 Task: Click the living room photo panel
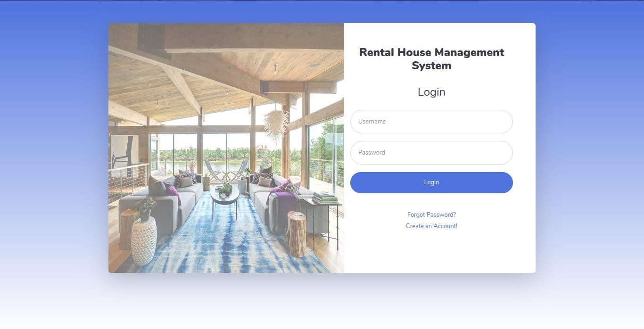tap(226, 148)
